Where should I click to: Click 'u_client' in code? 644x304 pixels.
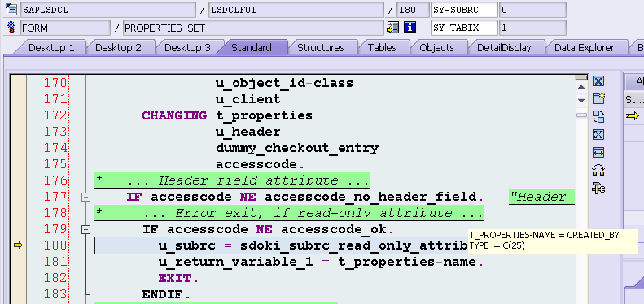tap(248, 99)
